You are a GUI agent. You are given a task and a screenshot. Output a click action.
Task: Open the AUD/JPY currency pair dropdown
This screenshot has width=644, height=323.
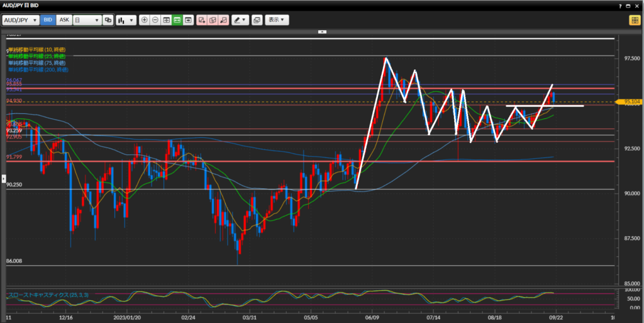coord(21,20)
